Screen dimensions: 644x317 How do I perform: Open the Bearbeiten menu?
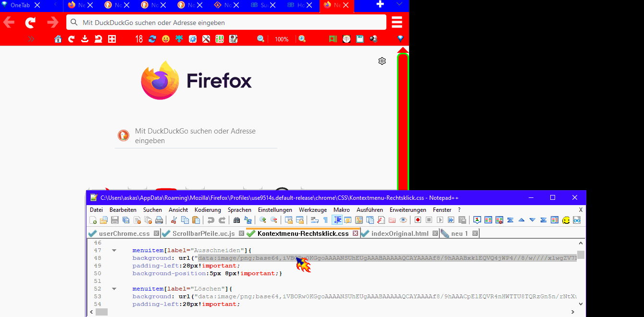click(123, 210)
